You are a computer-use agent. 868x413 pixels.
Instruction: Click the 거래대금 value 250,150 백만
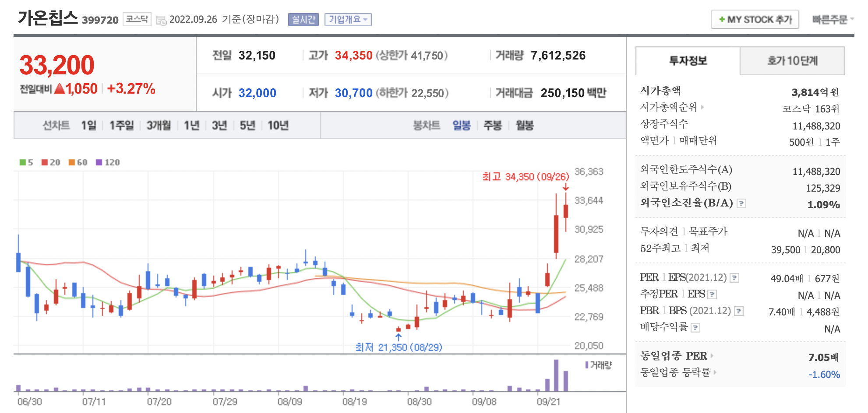coord(573,93)
